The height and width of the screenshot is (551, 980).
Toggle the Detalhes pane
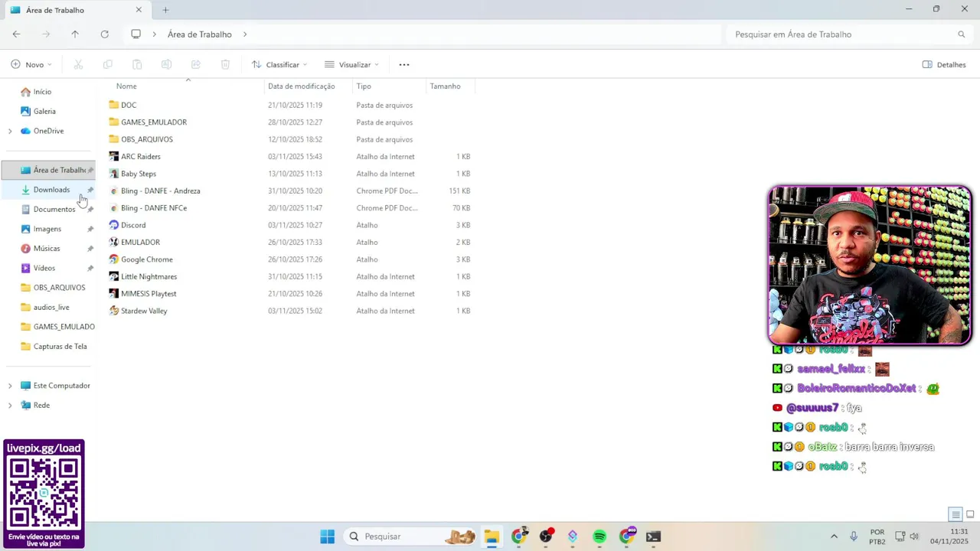944,65
